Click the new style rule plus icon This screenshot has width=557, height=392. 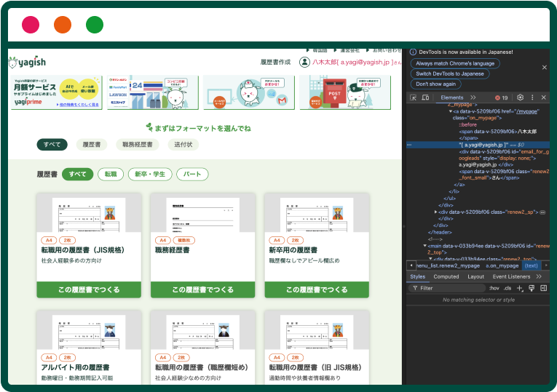pos(520,288)
